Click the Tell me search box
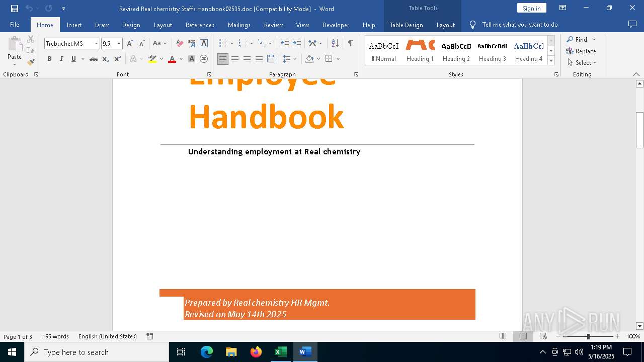This screenshot has height=362, width=644. (520, 25)
